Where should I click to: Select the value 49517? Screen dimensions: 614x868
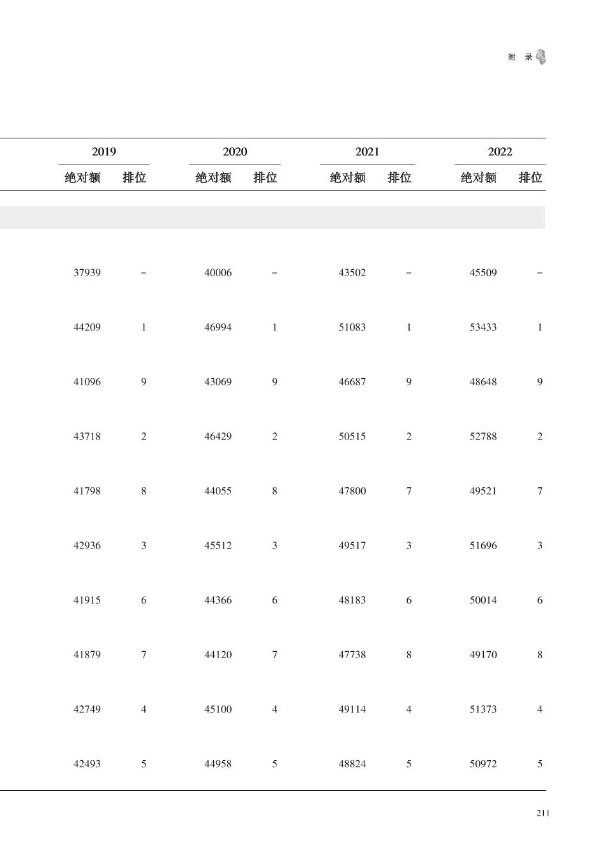pyautogui.click(x=352, y=546)
